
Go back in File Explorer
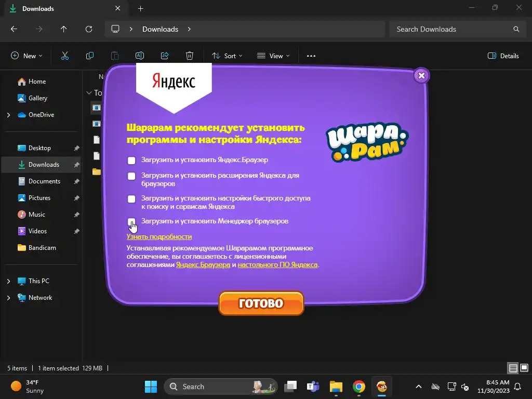pyautogui.click(x=14, y=29)
